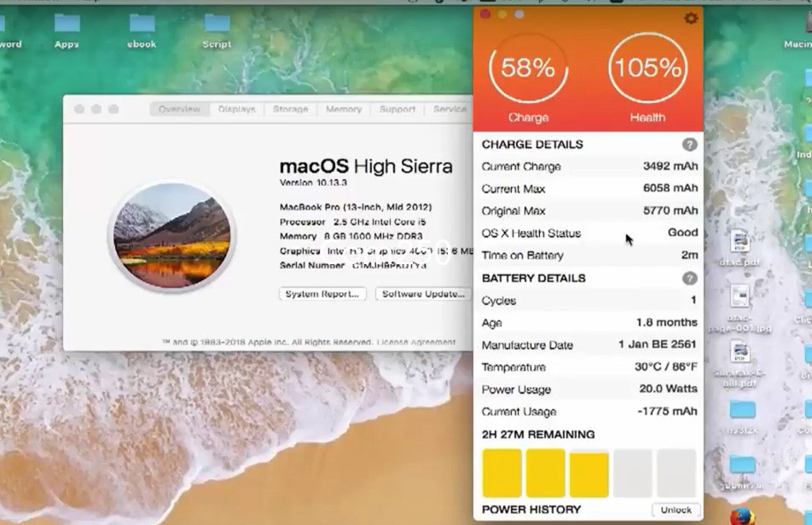Open the battery app settings gear
The height and width of the screenshot is (525, 812).
click(691, 19)
